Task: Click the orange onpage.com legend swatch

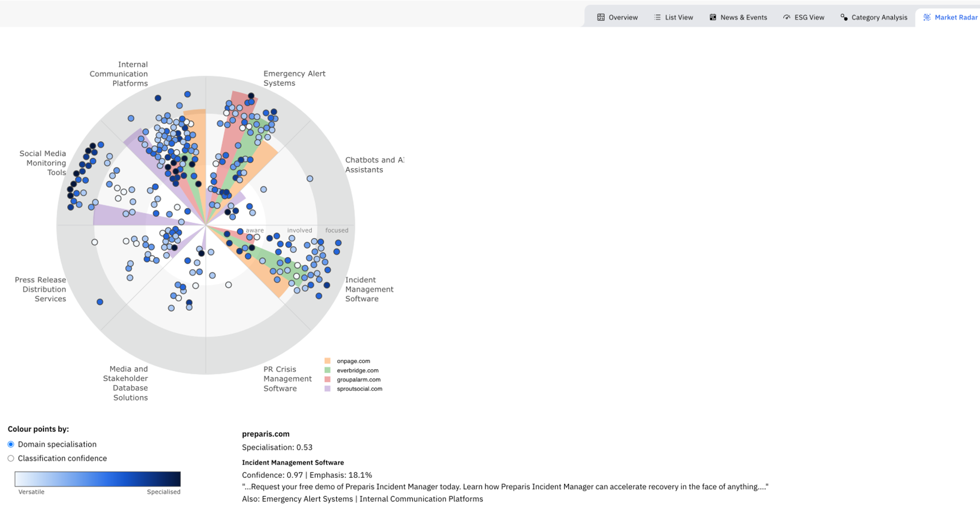Action: [x=328, y=361]
